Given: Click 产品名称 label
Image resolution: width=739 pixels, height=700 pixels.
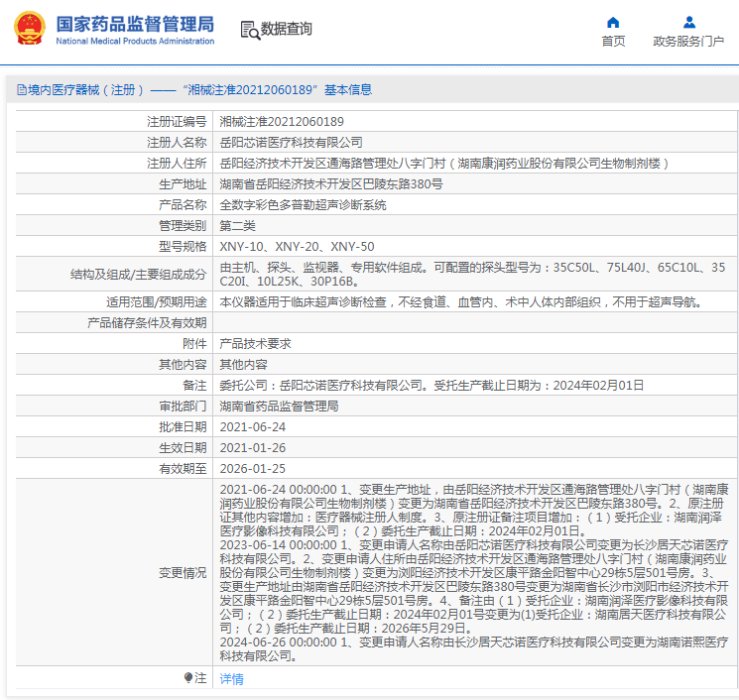Looking at the screenshot, I should point(183,204).
